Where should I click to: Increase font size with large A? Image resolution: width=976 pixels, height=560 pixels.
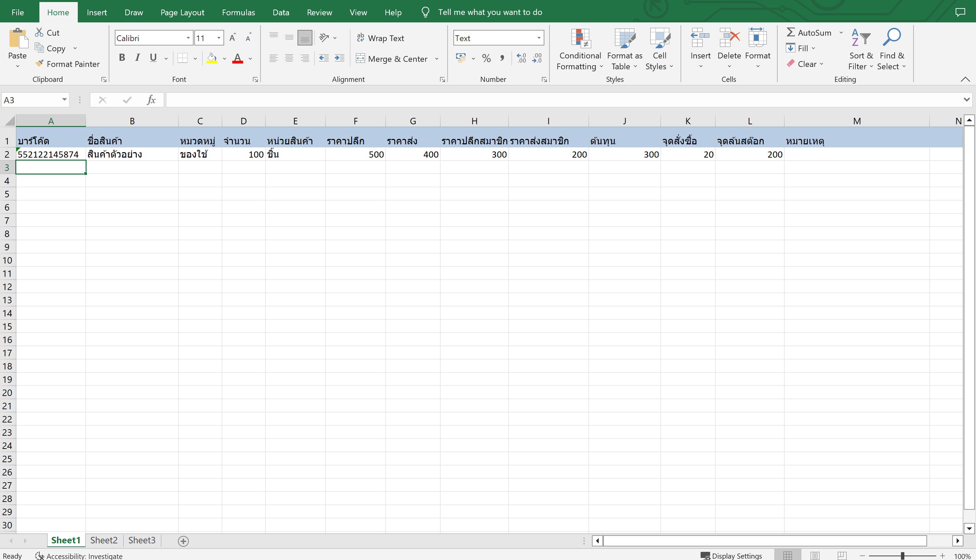(x=232, y=38)
